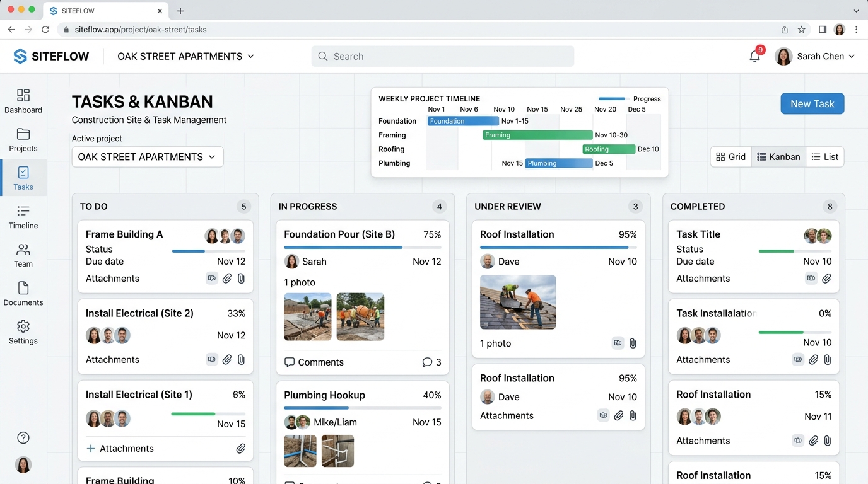Select the SITEFLOW browser tab

pos(105,11)
